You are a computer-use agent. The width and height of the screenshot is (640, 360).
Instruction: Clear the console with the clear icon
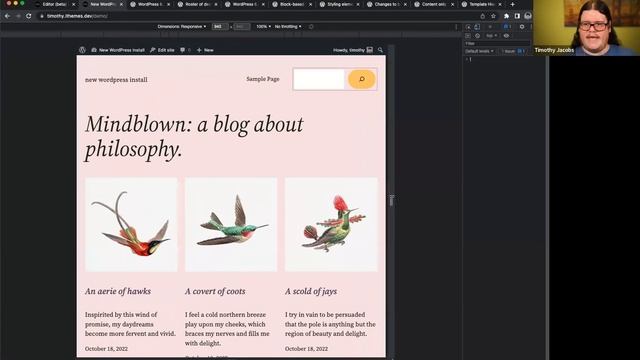coord(477,36)
